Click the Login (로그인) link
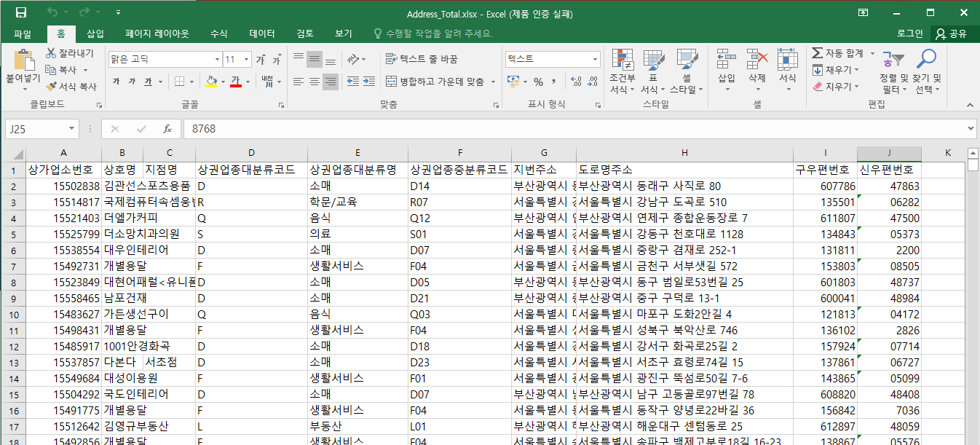The width and height of the screenshot is (980, 445). click(x=910, y=34)
